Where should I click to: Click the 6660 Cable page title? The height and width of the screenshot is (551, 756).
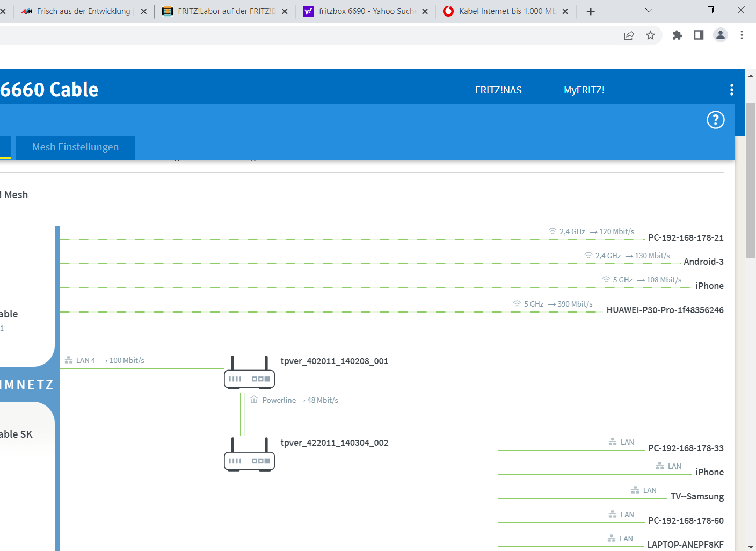49,89
